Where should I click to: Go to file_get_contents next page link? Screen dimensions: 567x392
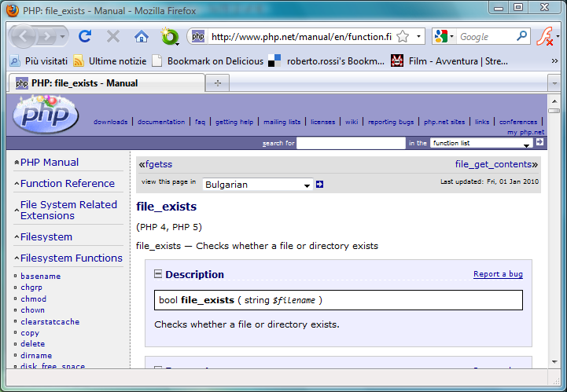(495, 164)
